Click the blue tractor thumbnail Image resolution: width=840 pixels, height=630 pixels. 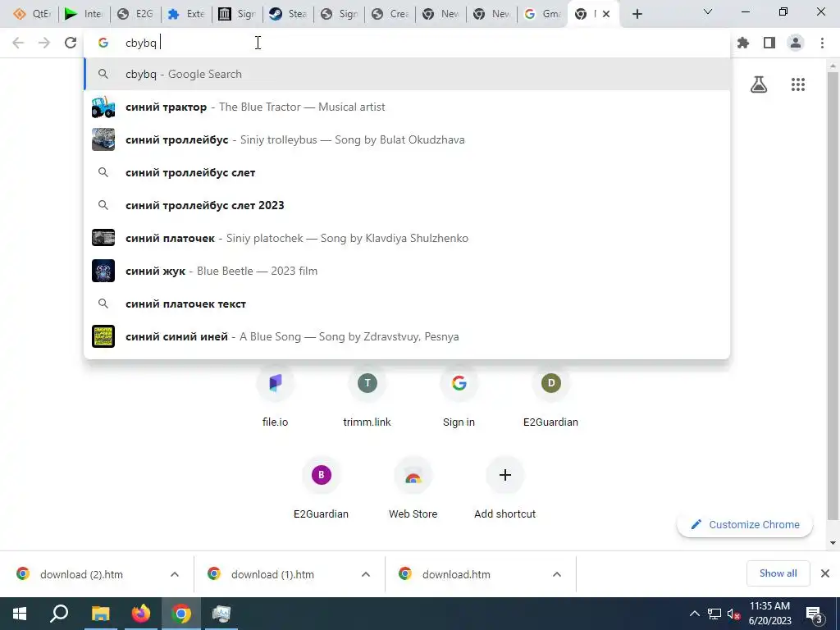coord(103,107)
